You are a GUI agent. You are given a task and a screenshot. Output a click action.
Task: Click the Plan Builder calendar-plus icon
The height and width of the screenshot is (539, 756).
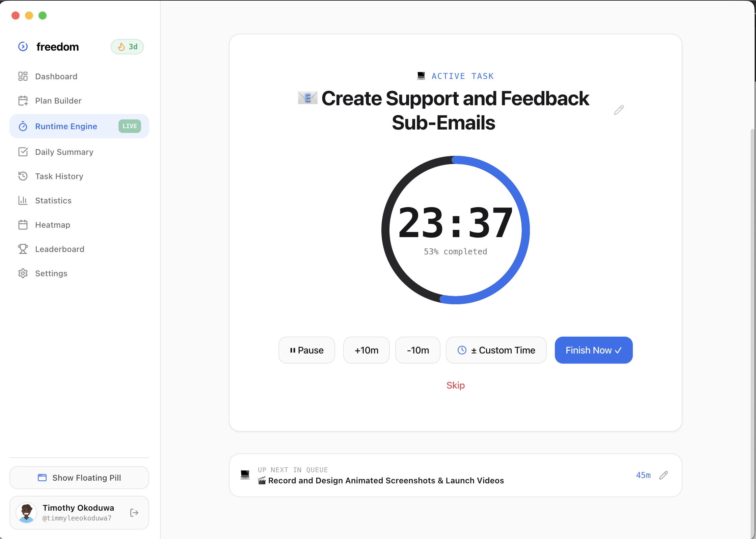(23, 101)
